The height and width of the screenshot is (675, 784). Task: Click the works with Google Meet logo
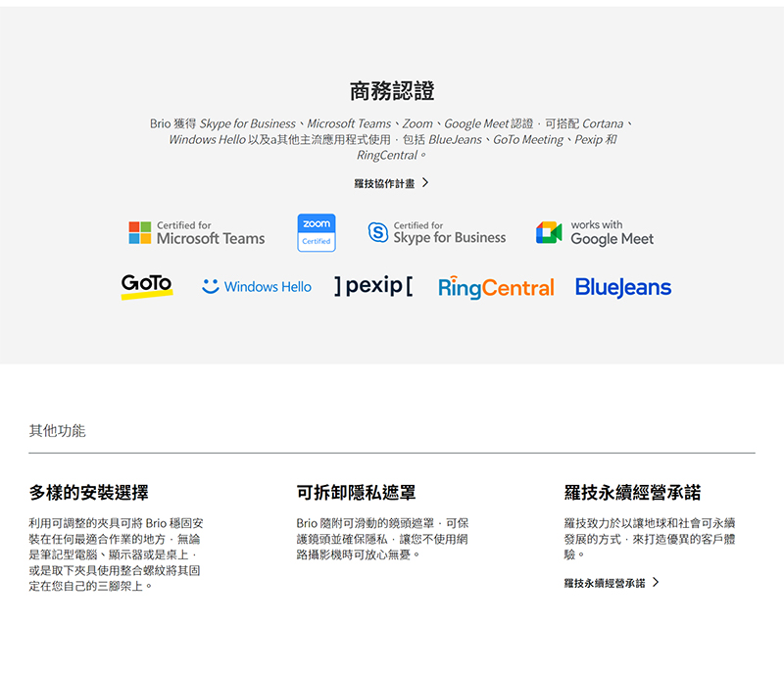(x=595, y=233)
